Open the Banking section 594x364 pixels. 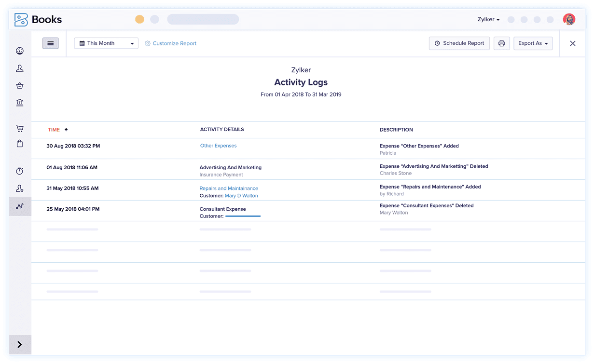[19, 103]
